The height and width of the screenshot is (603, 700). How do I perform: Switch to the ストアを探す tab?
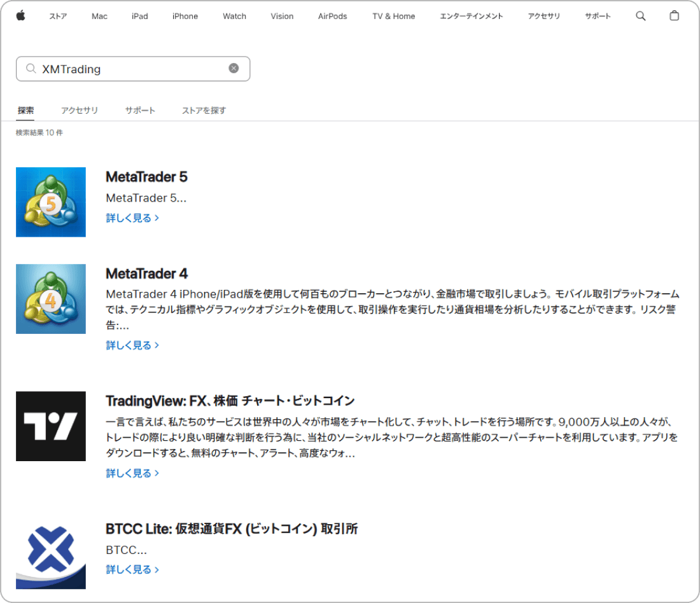pos(204,110)
